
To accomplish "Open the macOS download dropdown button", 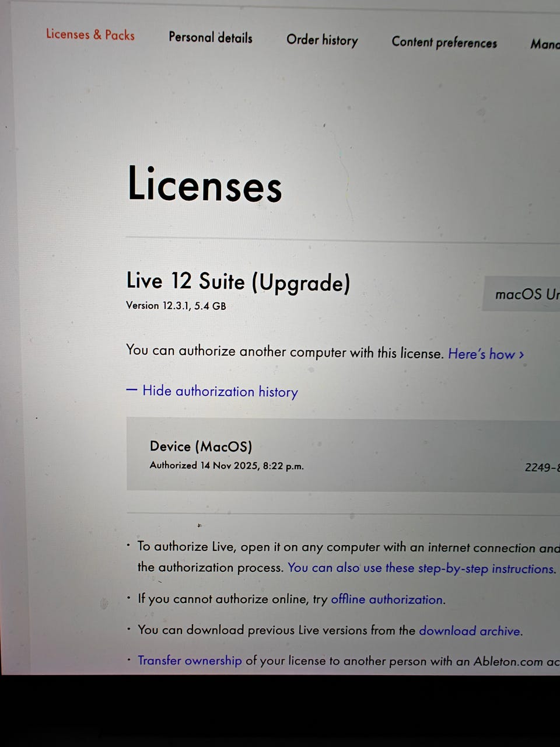I will click(521, 294).
